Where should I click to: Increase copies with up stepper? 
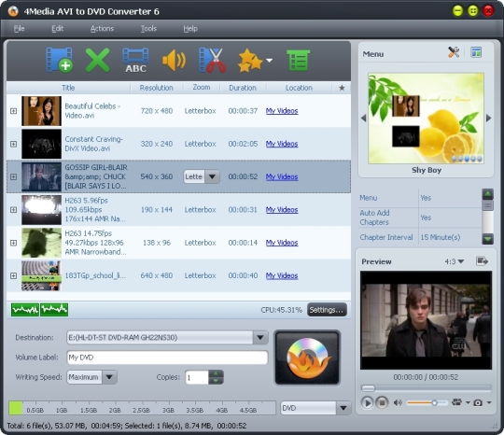click(x=216, y=373)
